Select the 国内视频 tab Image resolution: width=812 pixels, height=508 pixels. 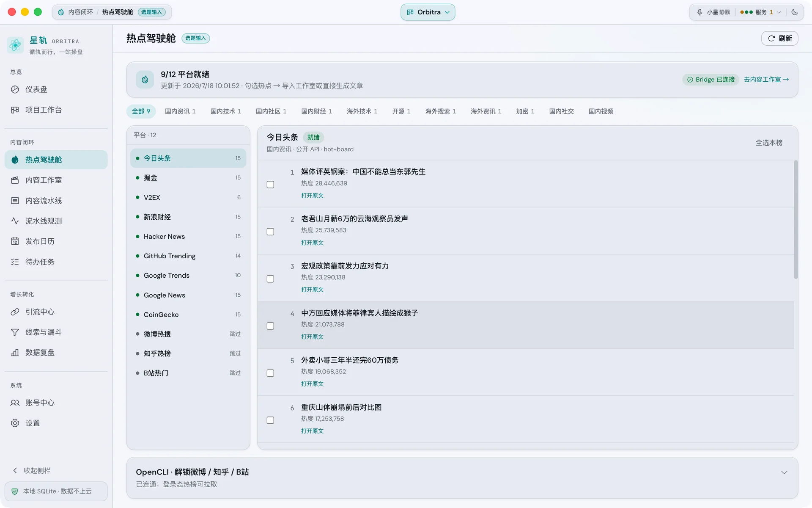pos(601,111)
